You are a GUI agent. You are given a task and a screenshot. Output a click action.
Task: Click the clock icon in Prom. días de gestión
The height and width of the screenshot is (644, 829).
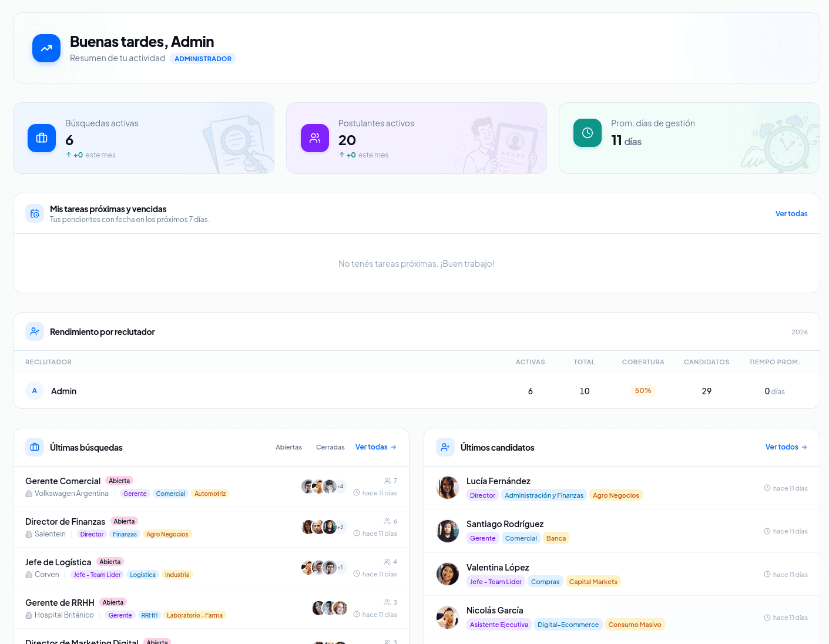point(588,133)
